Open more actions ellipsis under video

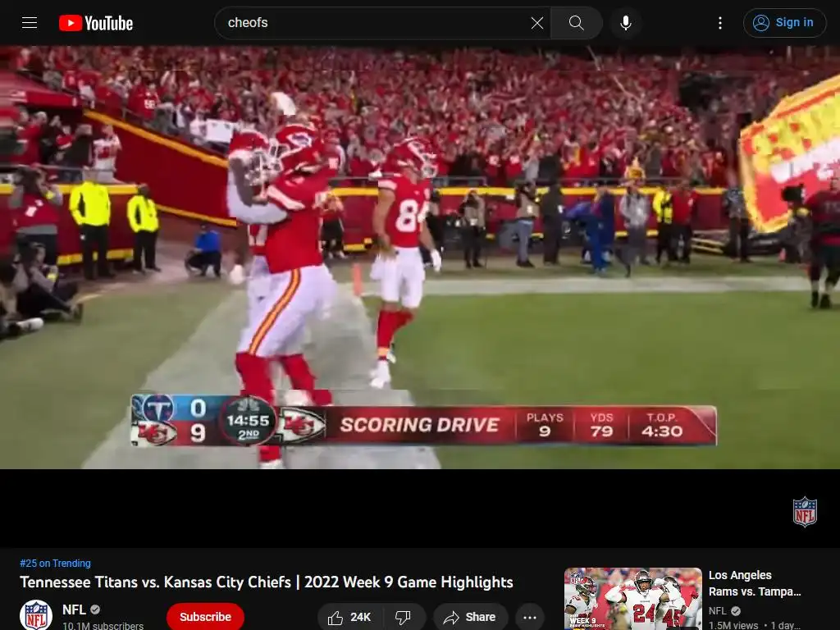530,617
